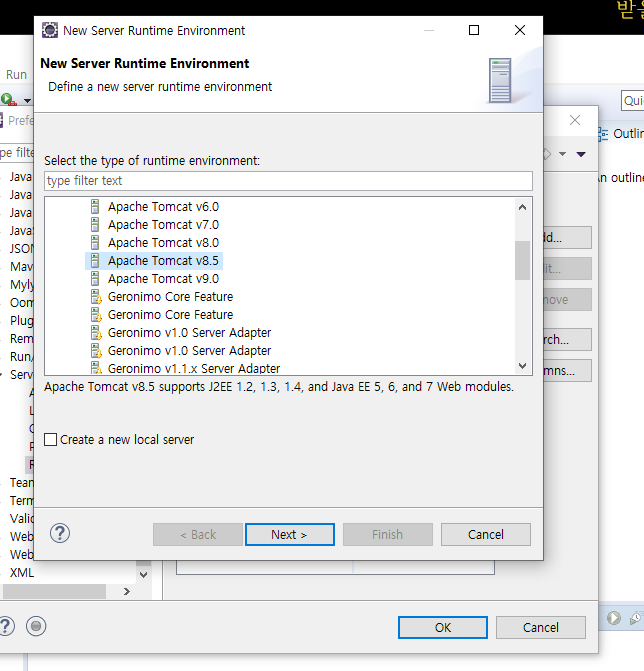The height and width of the screenshot is (671, 644).
Task: Select the Quick Access field
Action: coord(633,101)
